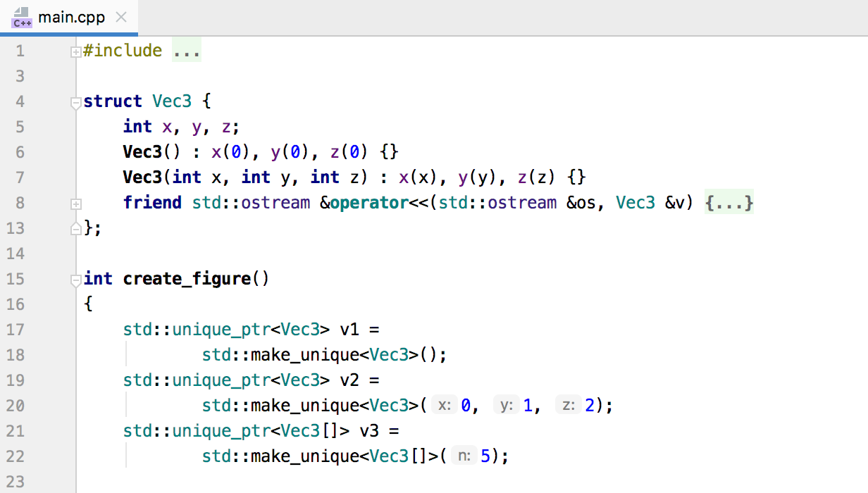
Task: Collapse the create_figure function fold marker
Action: (75, 280)
